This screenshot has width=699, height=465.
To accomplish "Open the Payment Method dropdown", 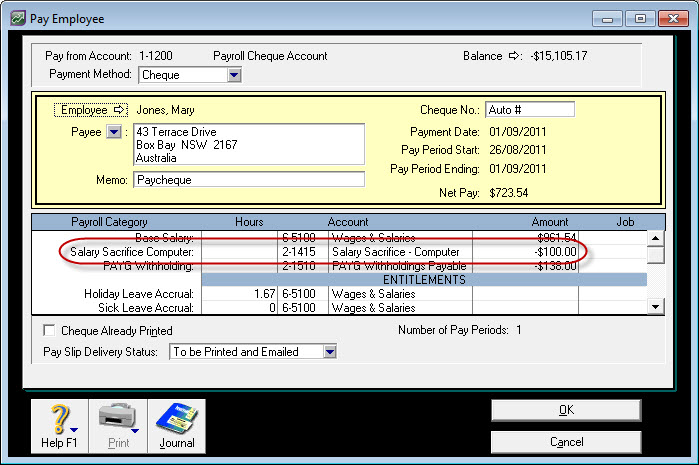I will click(x=234, y=75).
